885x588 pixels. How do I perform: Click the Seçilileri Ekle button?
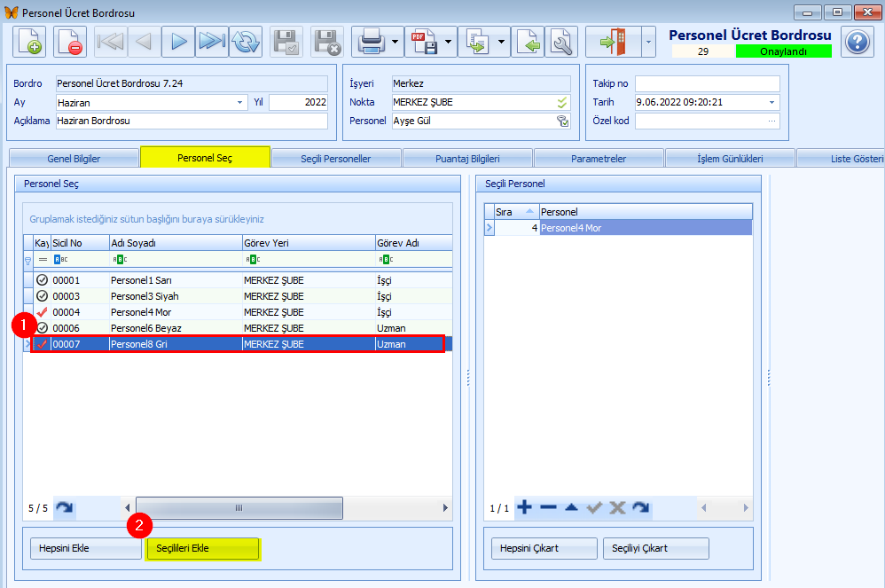202,548
